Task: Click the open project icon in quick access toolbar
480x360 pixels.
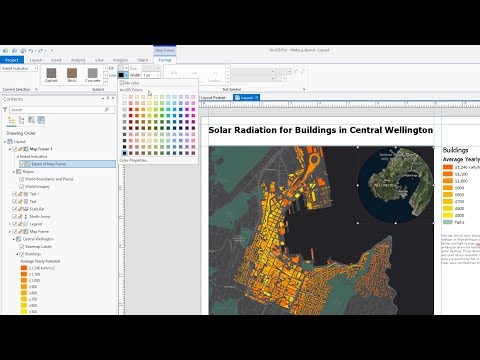Action: (x=14, y=51)
